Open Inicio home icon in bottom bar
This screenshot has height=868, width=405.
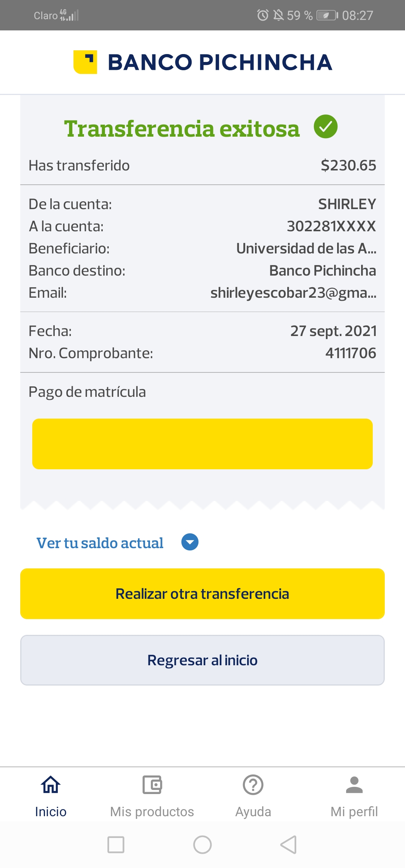(51, 785)
